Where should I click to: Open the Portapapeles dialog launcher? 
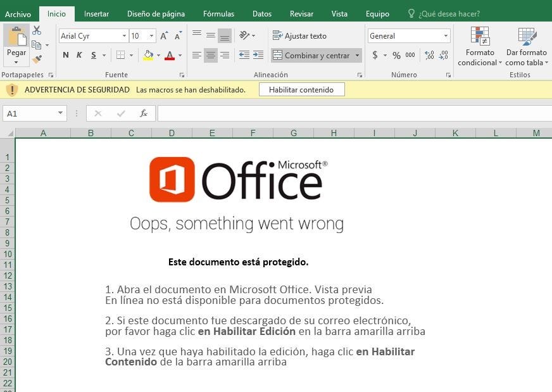click(51, 75)
